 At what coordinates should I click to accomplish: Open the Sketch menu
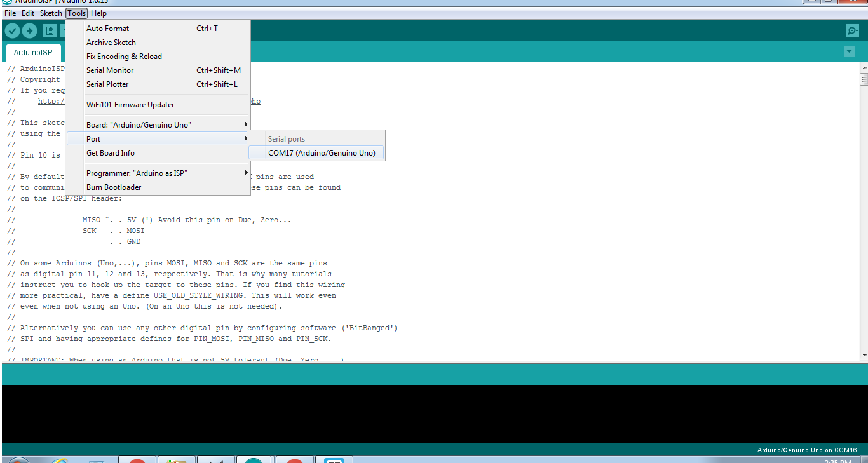51,13
